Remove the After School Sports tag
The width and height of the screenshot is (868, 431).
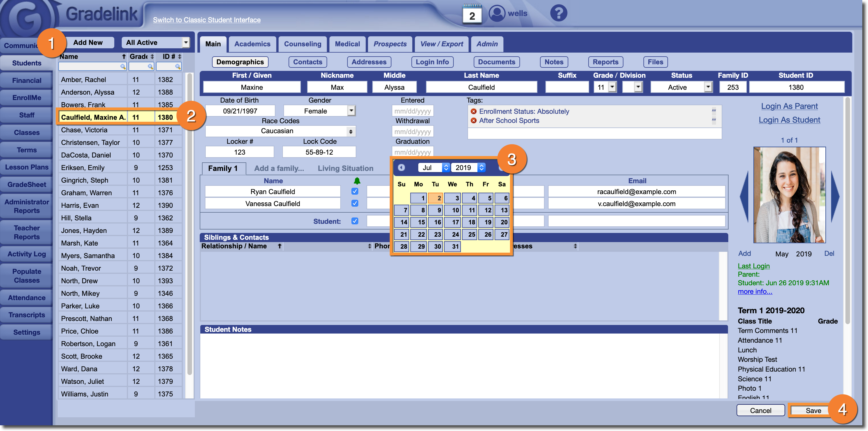coord(473,121)
